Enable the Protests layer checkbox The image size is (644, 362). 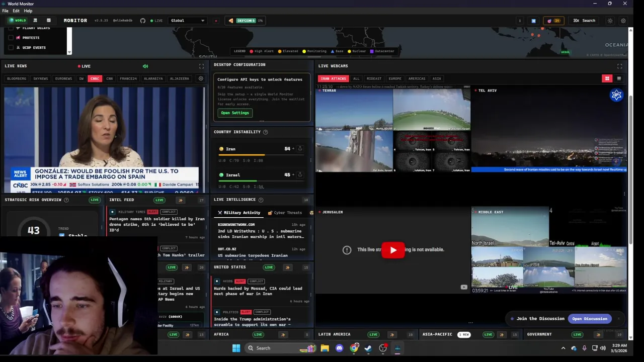point(11,38)
